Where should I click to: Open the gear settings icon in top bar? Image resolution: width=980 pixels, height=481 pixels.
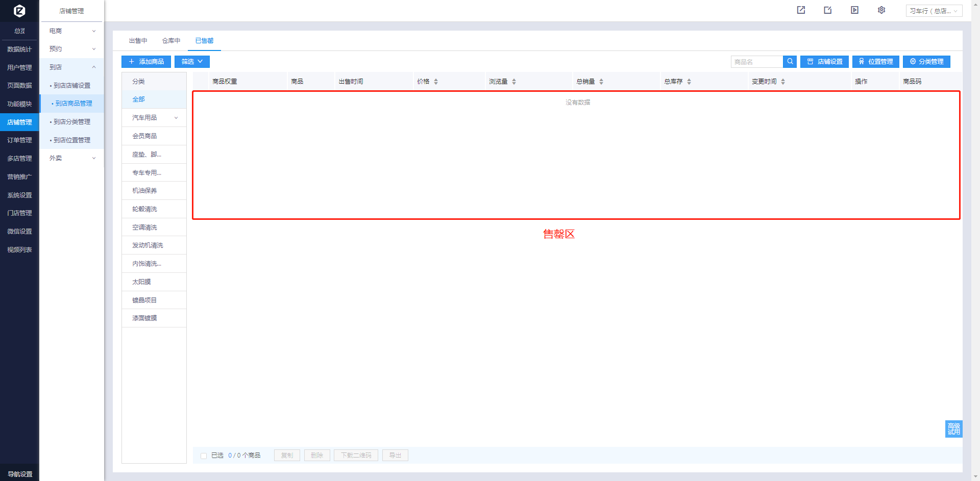(x=881, y=10)
